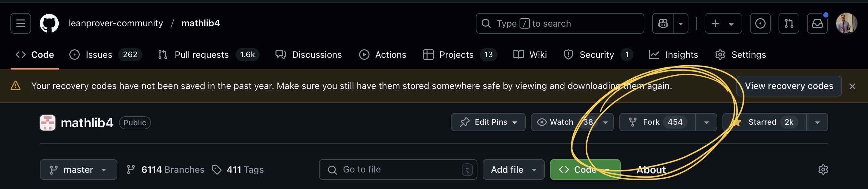Click View recovery codes button
The width and height of the screenshot is (868, 189).
coord(789,86)
